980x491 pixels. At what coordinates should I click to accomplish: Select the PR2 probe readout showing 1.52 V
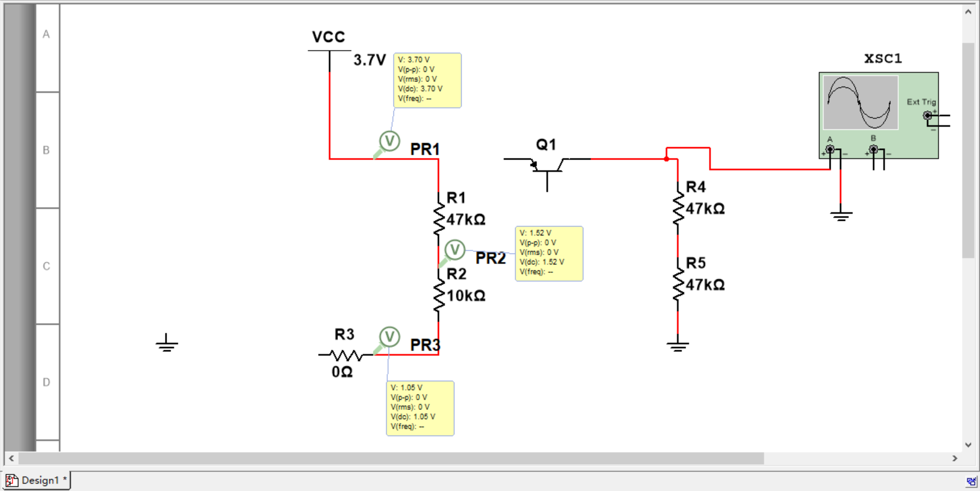pyautogui.click(x=549, y=253)
